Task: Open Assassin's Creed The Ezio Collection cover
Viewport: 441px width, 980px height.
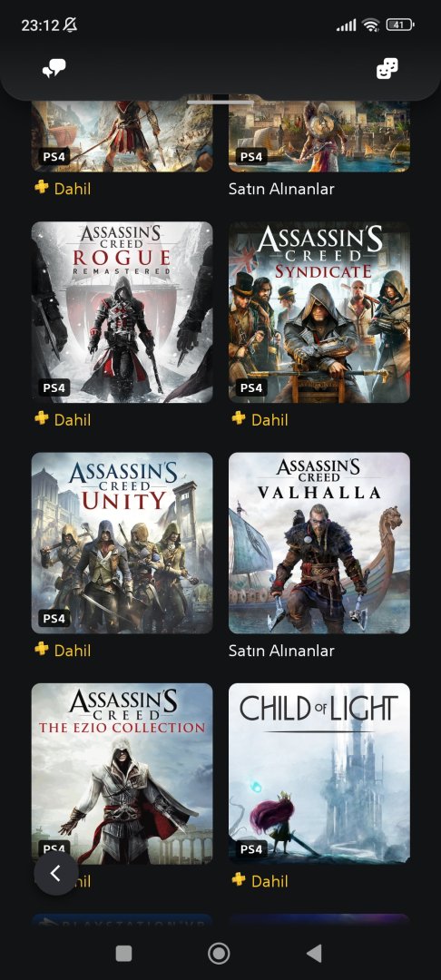Action: [122, 773]
